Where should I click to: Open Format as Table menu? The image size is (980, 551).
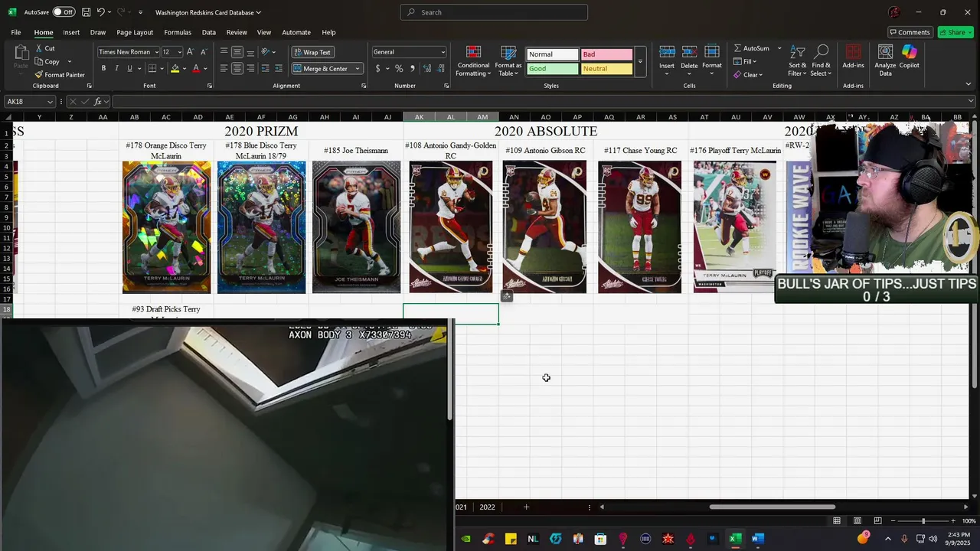[508, 60]
